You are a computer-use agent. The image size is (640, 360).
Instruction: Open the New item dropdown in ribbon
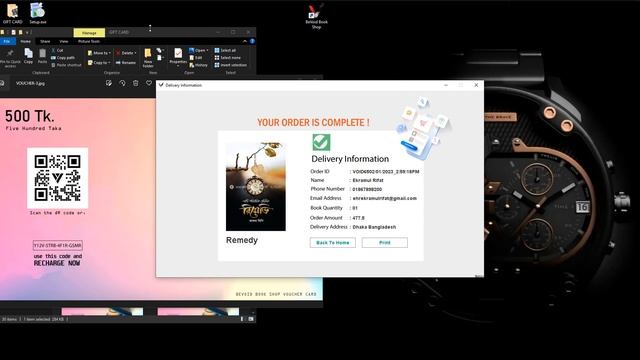(x=160, y=51)
